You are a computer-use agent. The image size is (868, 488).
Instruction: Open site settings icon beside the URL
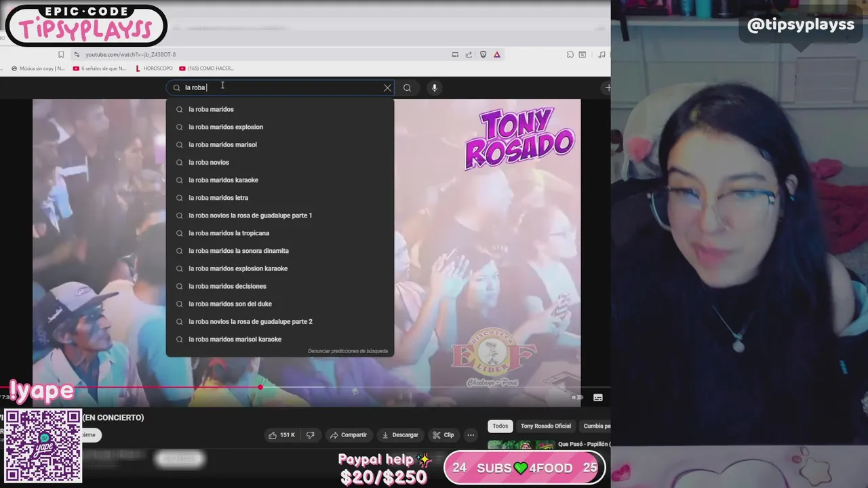tap(77, 54)
